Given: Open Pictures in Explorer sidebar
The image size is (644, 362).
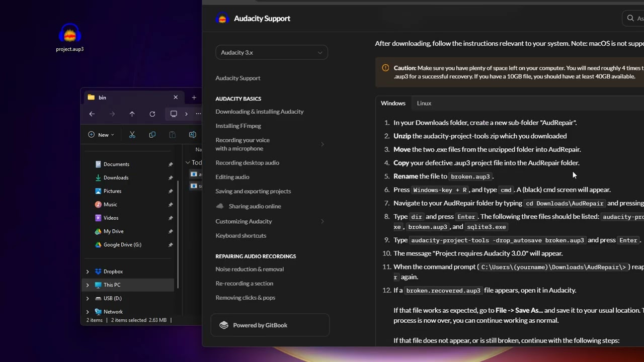Looking at the screenshot, I should coord(112,191).
